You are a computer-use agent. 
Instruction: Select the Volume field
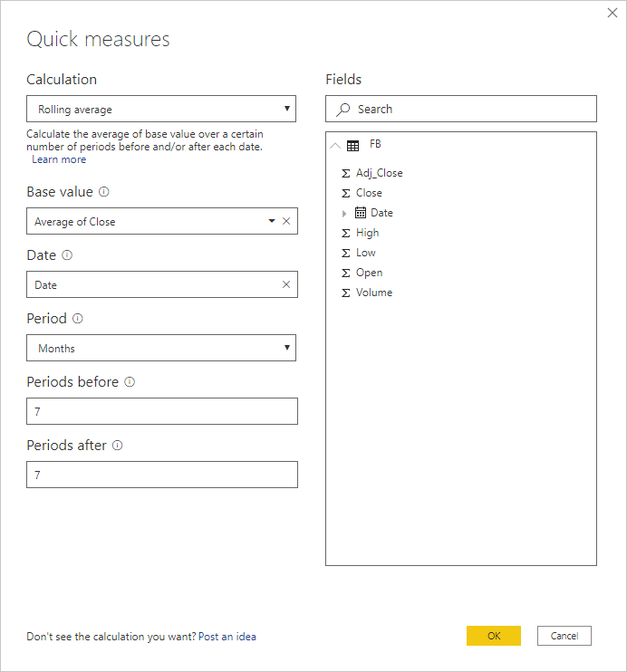coord(373,293)
